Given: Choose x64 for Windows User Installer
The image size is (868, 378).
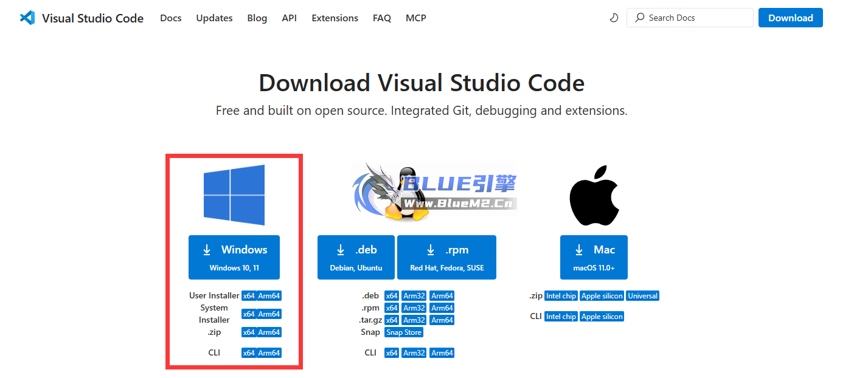Looking at the screenshot, I should [249, 296].
